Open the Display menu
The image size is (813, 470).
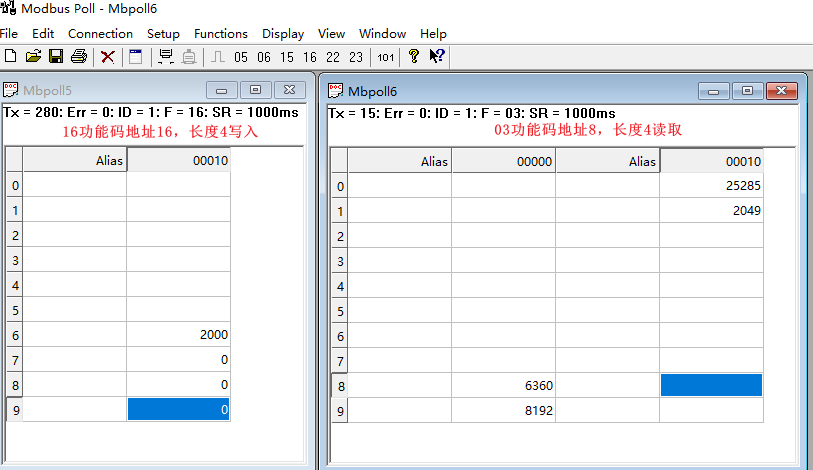coord(283,33)
